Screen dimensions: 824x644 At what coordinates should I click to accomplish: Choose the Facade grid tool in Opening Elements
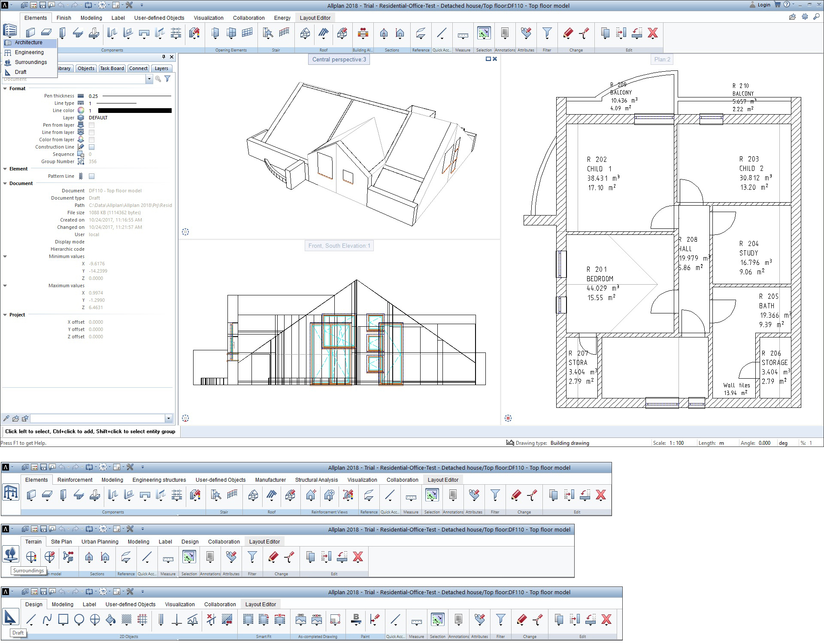tap(247, 33)
